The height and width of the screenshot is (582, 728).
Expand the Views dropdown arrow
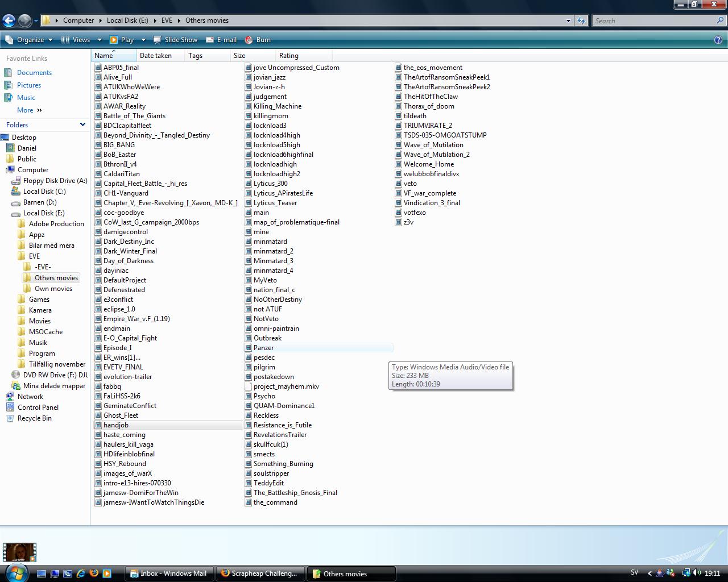[99, 40]
